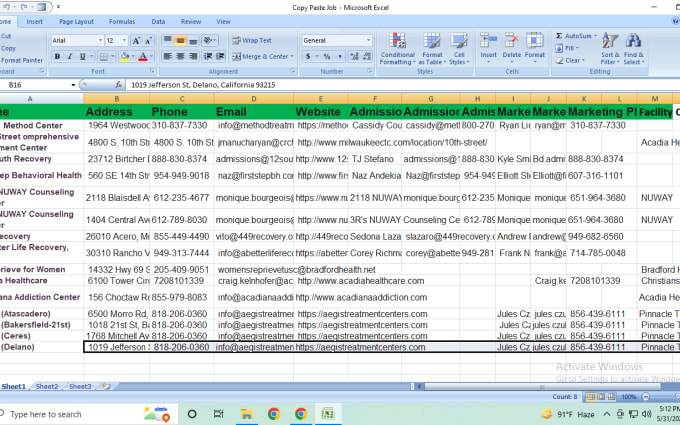The height and width of the screenshot is (425, 680).
Task: Open Find & Select
Action: pyautogui.click(x=634, y=49)
